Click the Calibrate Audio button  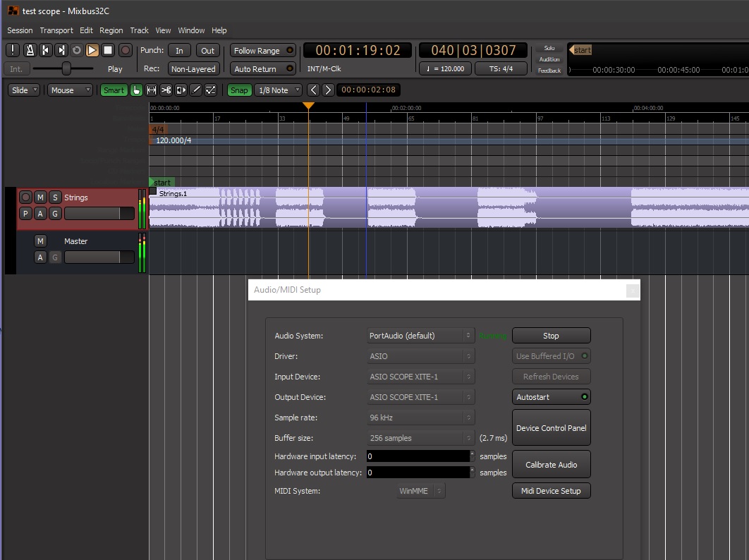point(551,464)
